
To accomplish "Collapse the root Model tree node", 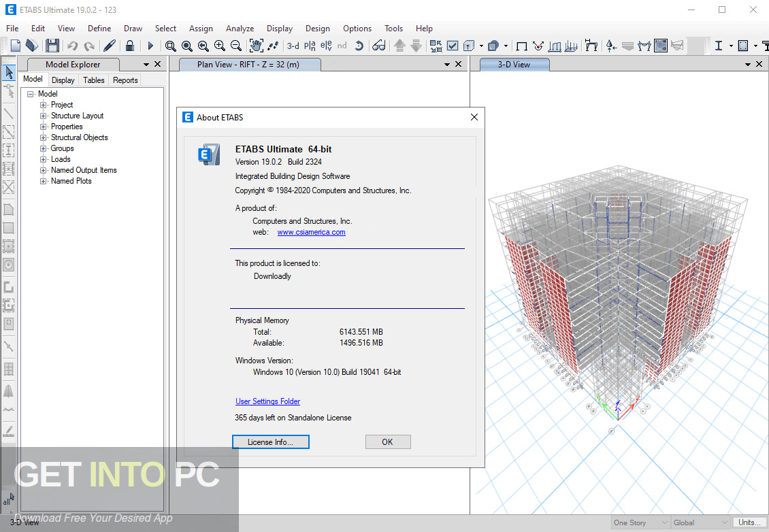I will pos(31,94).
